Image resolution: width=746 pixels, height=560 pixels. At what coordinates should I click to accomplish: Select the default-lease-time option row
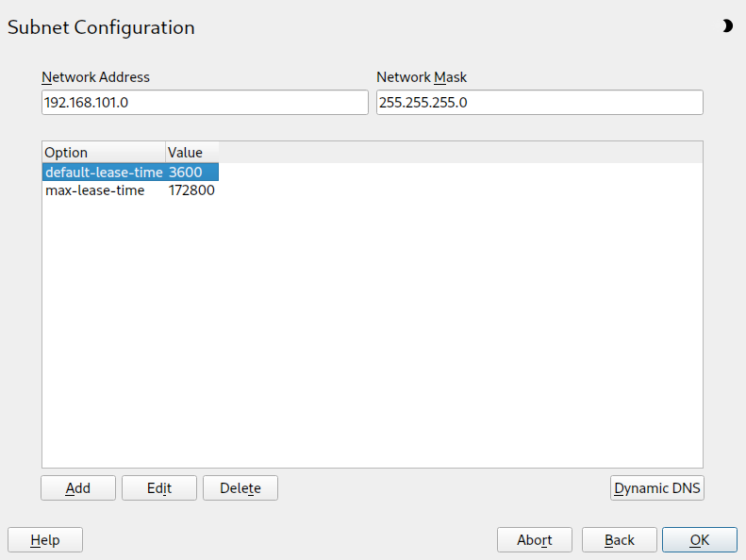click(103, 173)
